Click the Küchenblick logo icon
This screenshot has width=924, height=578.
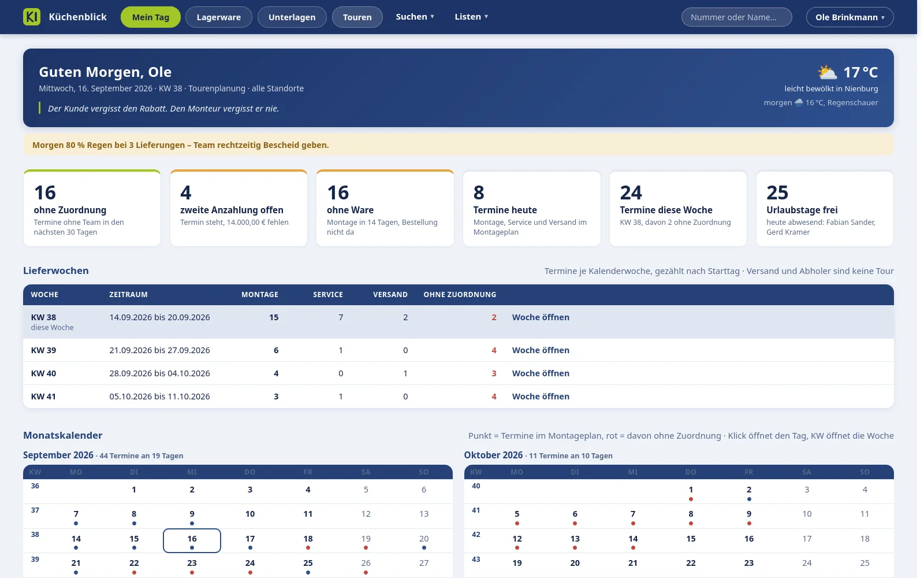click(32, 17)
